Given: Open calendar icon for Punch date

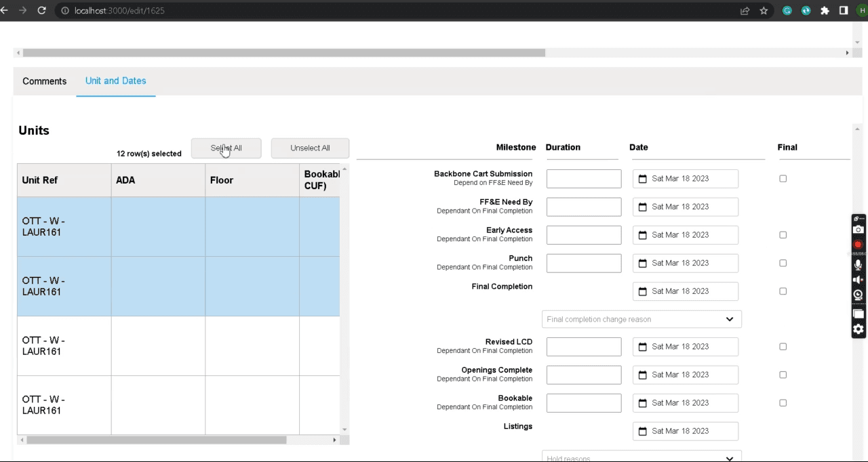Looking at the screenshot, I should pos(643,263).
